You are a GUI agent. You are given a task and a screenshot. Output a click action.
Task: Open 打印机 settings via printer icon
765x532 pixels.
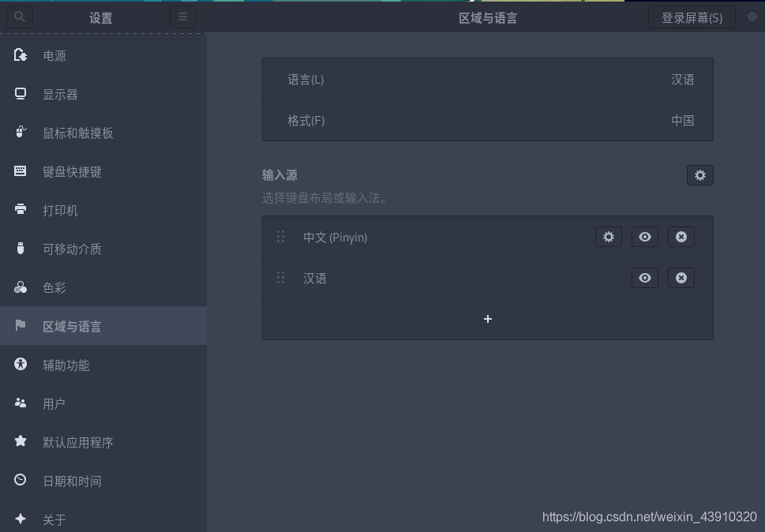(20, 210)
